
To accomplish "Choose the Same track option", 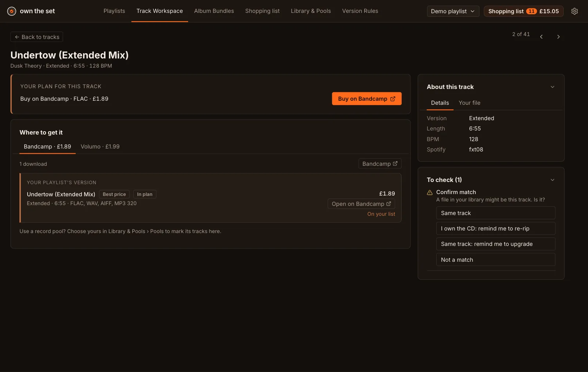I will click(x=495, y=213).
